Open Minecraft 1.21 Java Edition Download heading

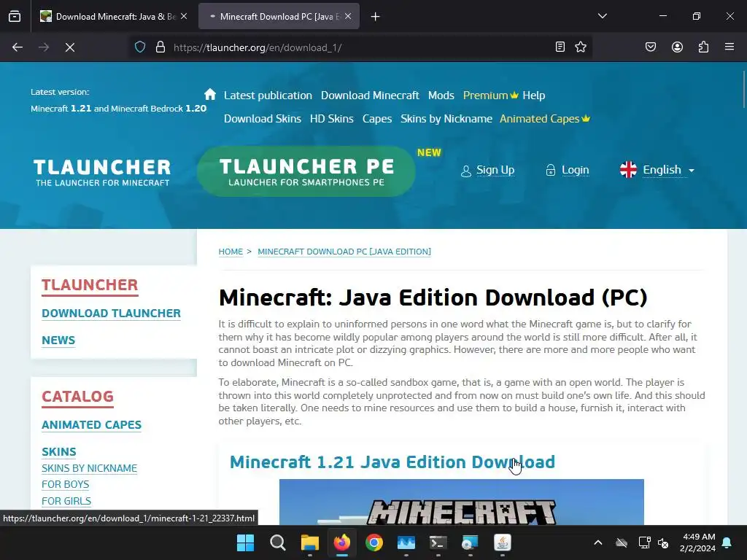[392, 462]
